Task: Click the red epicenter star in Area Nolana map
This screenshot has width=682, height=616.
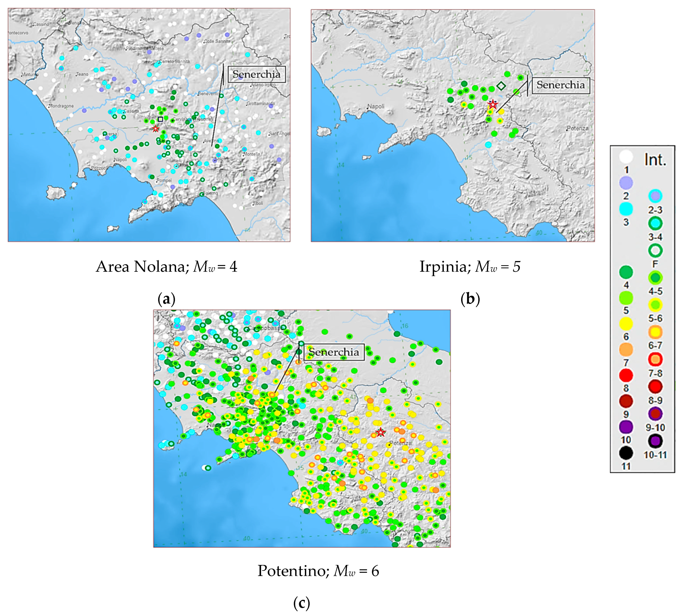Action: [155, 129]
